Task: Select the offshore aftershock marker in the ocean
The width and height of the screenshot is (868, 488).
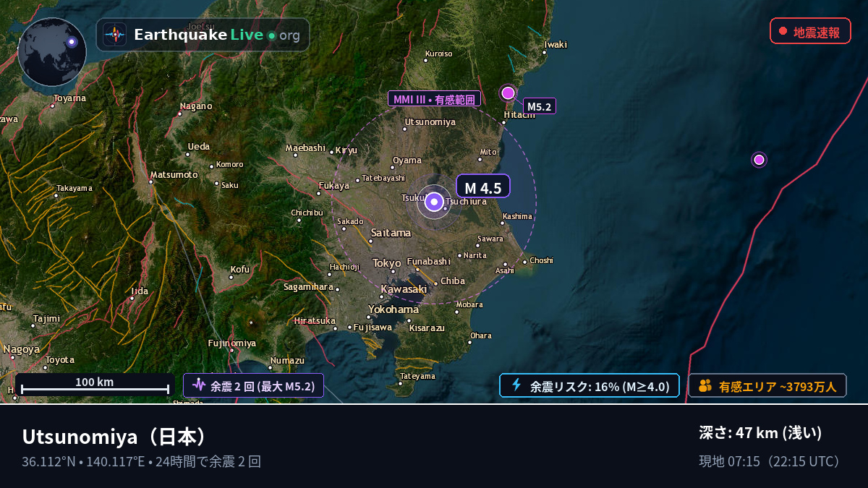Action: pos(759,160)
